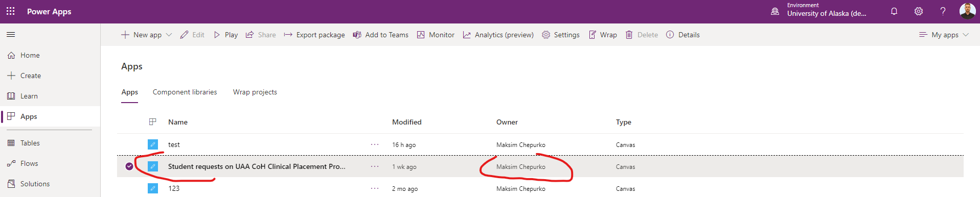Click the environment globe icon

tap(775, 11)
